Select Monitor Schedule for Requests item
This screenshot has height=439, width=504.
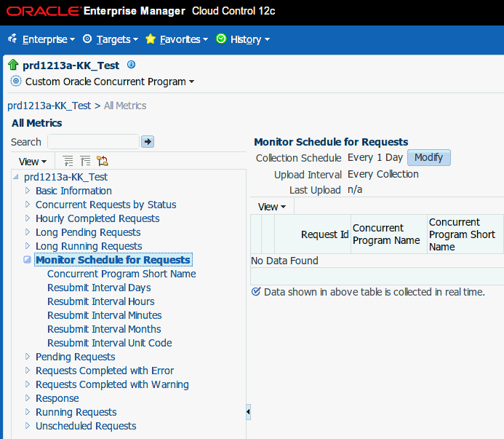(113, 260)
